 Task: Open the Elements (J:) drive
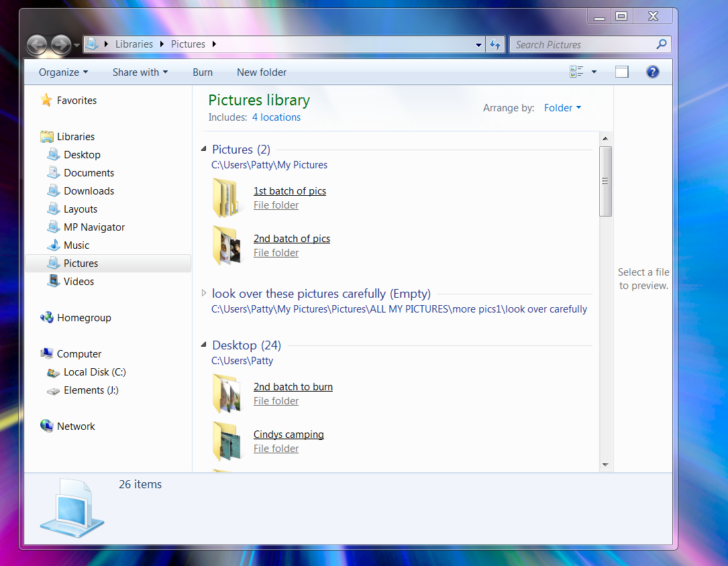click(x=91, y=390)
